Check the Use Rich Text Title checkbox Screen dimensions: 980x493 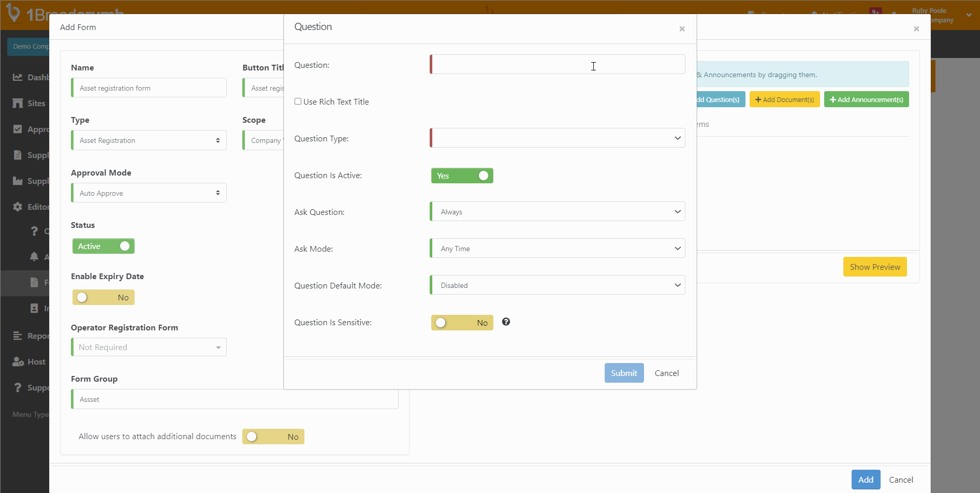pyautogui.click(x=298, y=101)
